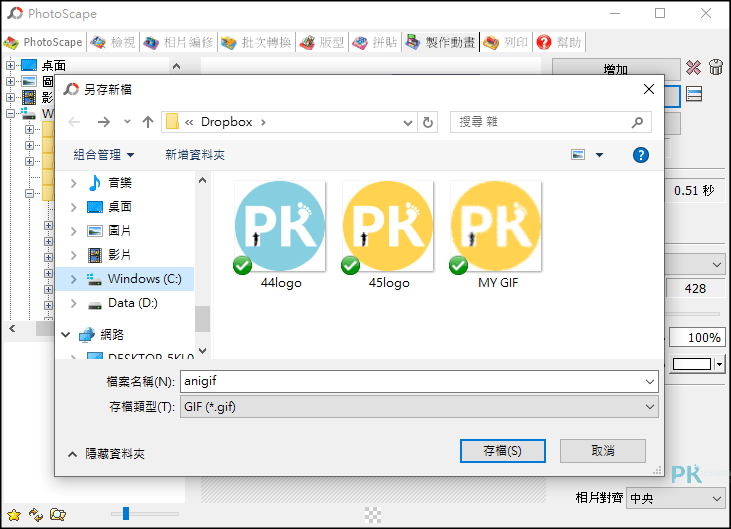Click the 存檔(S) save button
This screenshot has width=731, height=529.
503,451
